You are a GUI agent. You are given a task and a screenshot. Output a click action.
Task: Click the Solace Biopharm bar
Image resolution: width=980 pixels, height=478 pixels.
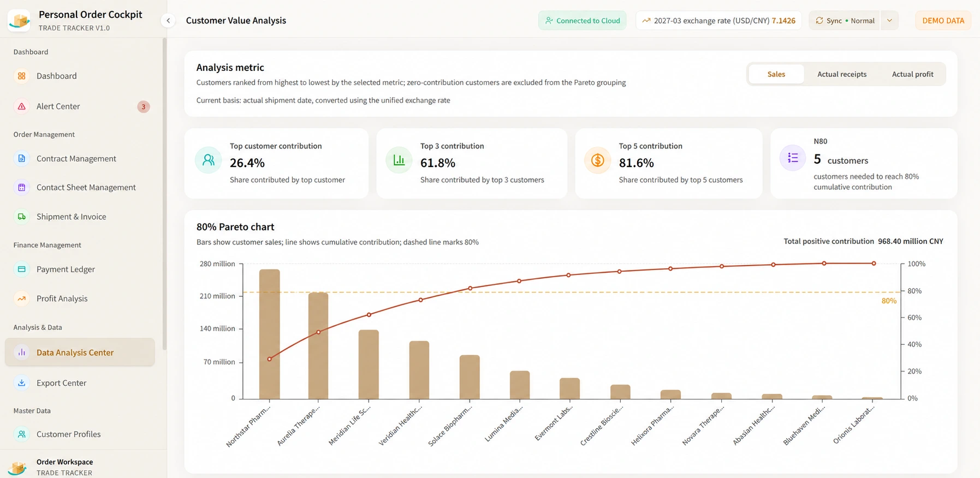click(x=470, y=377)
